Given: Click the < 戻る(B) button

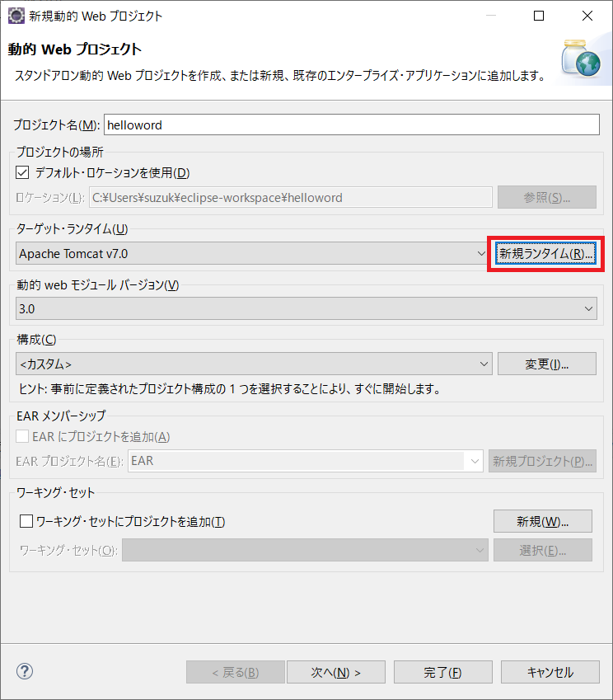Looking at the screenshot, I should 236,672.
